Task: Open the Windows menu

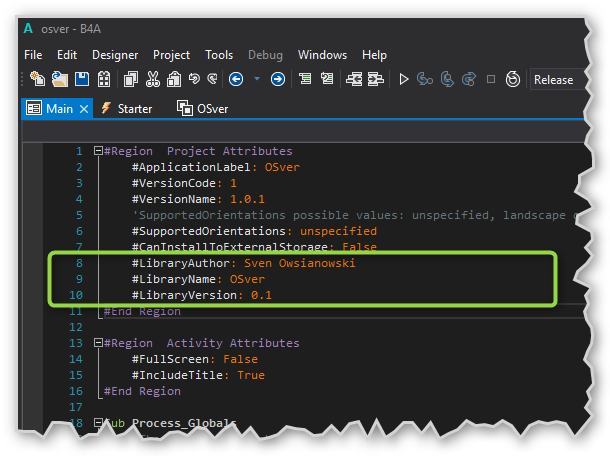Action: (x=322, y=55)
